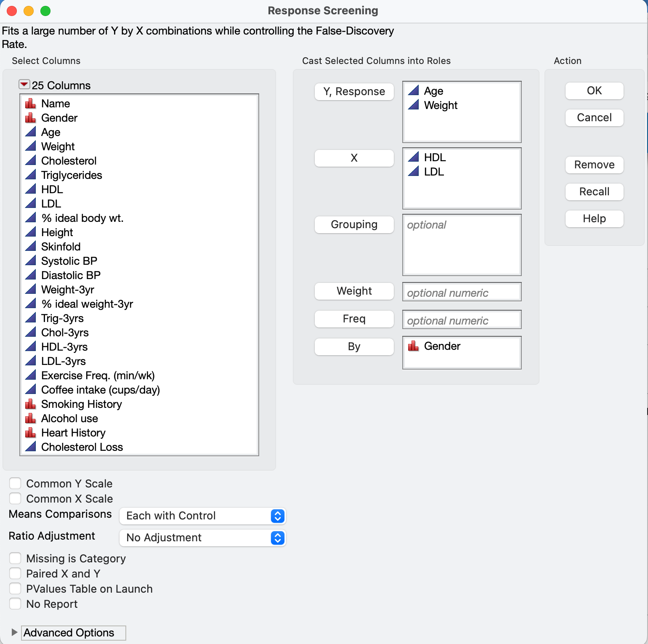The height and width of the screenshot is (644, 648).
Task: Enable the Common Y Scale checkbox
Action: [x=15, y=483]
